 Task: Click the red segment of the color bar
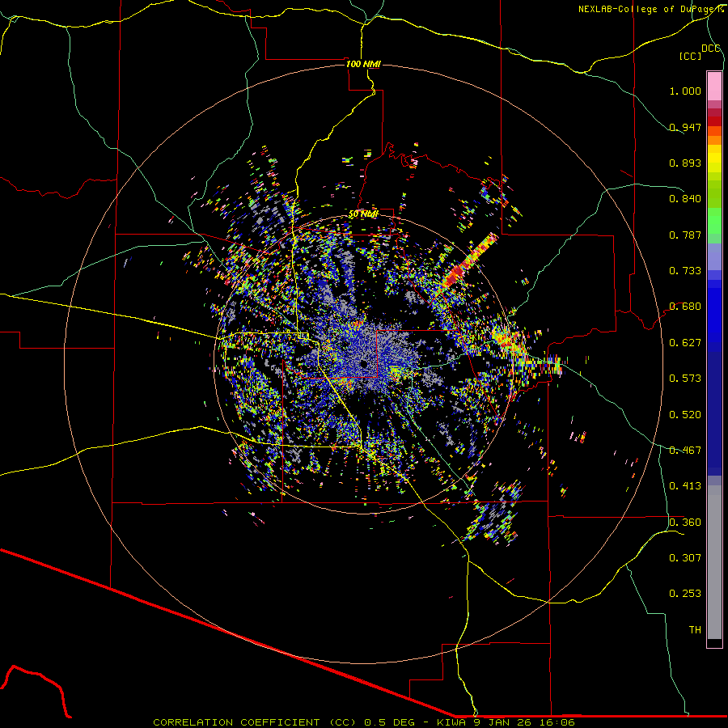pyautogui.click(x=714, y=121)
